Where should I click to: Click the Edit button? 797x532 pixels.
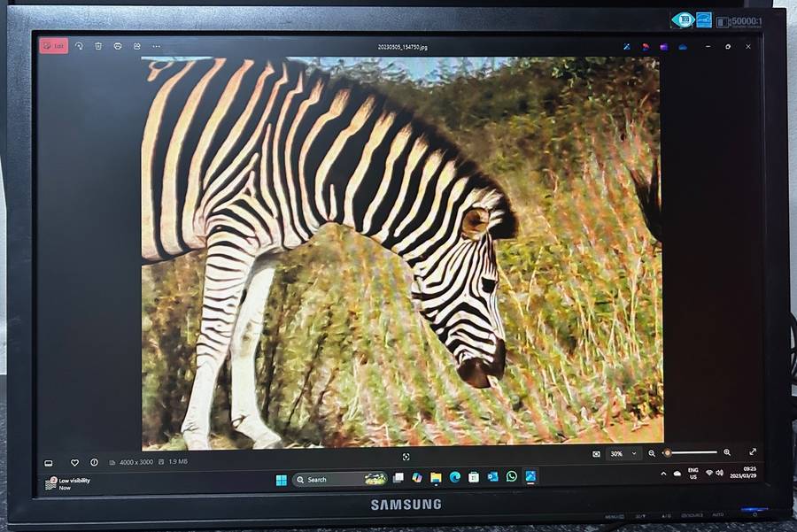[54, 46]
